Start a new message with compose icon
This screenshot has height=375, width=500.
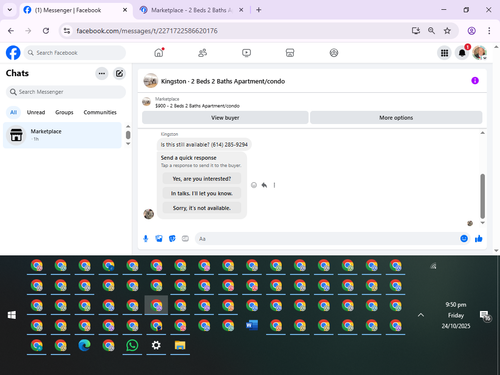click(x=119, y=73)
